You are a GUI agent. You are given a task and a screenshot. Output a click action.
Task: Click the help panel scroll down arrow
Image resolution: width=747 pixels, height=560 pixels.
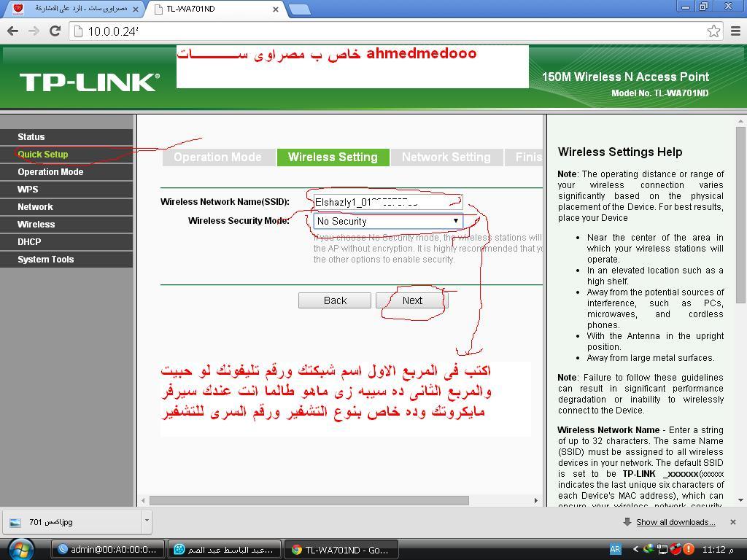point(740,500)
